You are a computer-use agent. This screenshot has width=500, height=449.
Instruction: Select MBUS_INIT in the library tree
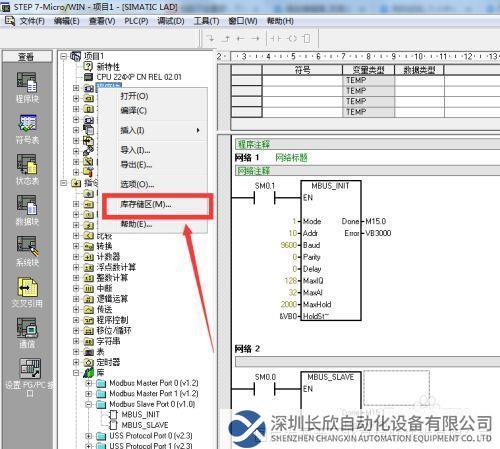[140, 415]
